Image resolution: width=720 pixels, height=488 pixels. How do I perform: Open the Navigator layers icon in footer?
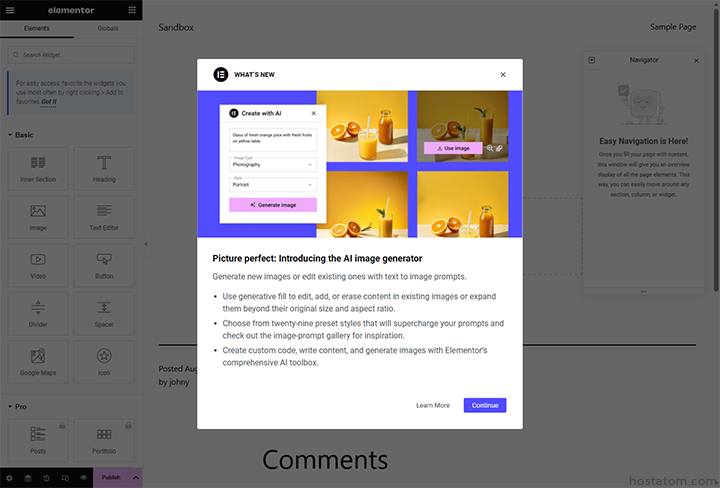(28, 478)
